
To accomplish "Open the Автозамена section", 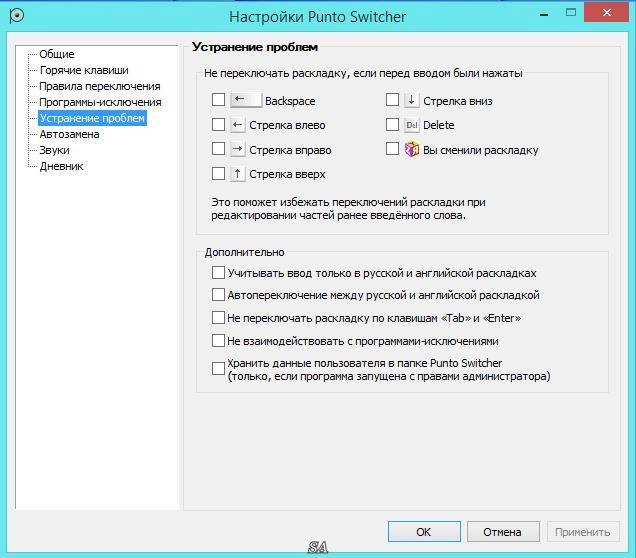I will point(69,134).
